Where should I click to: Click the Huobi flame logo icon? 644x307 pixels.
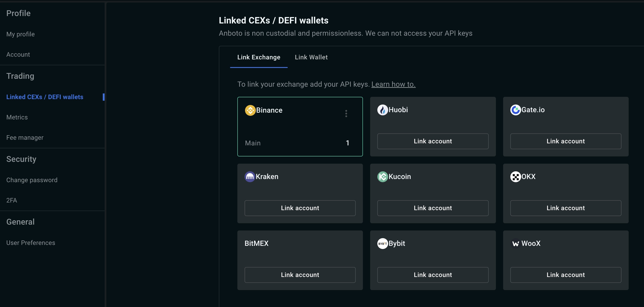(x=383, y=110)
